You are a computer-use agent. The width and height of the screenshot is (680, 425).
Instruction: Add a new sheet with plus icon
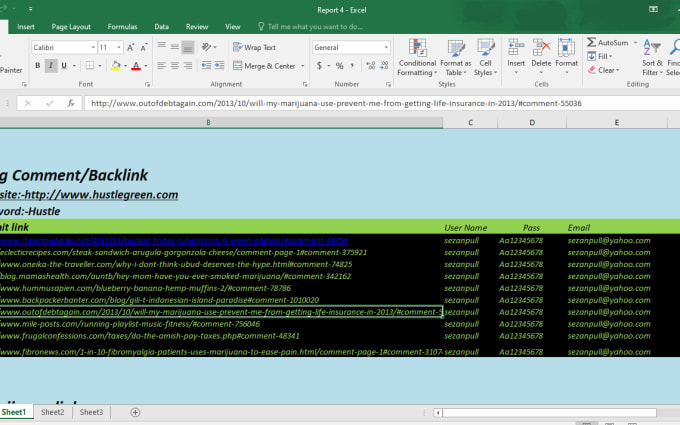point(135,412)
